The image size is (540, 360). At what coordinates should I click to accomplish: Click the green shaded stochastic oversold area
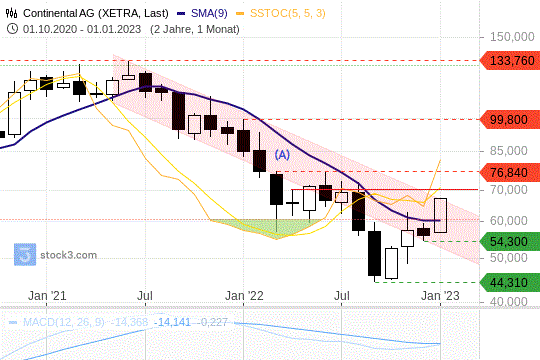pyautogui.click(x=269, y=227)
